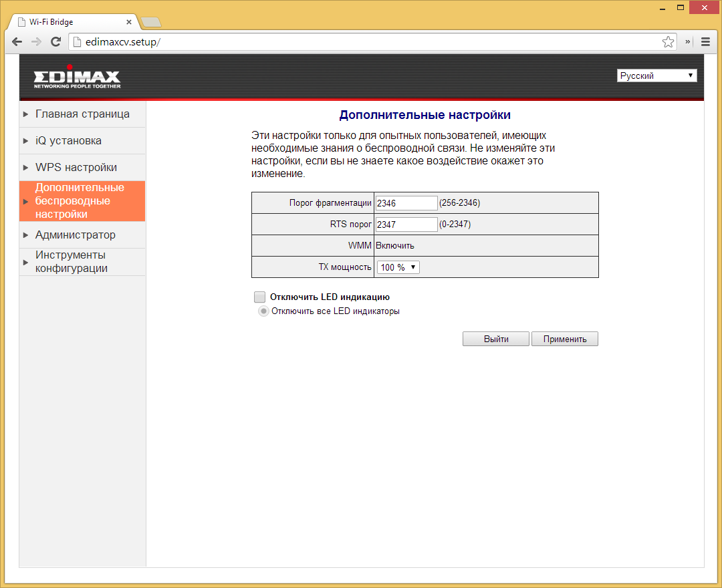Select the Wi-Fi Bridge tab
The height and width of the screenshot is (588, 722).
74,21
